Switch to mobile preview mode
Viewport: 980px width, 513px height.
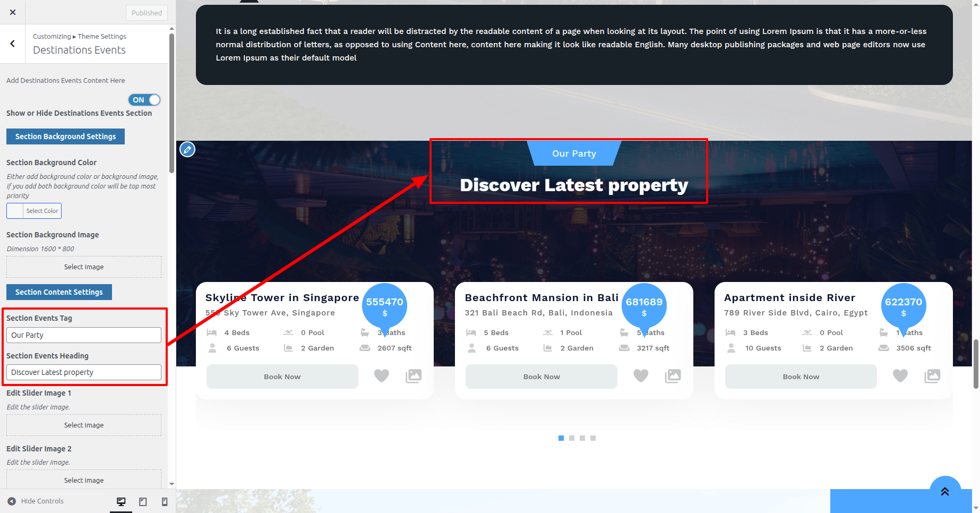[165, 501]
